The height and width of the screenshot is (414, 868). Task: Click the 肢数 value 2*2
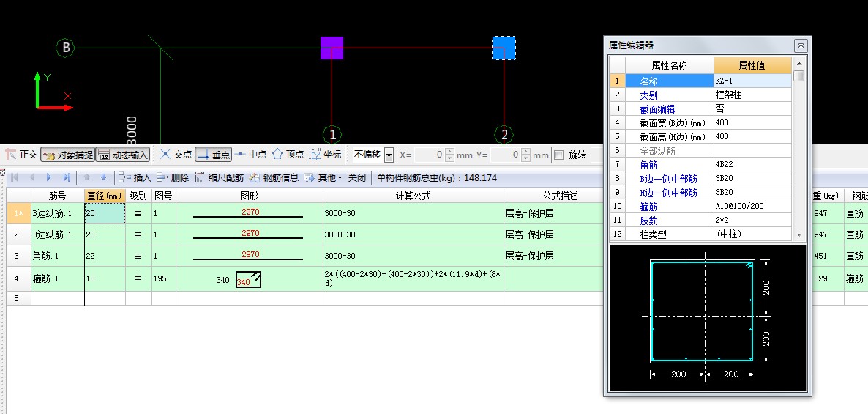pyautogui.click(x=752, y=220)
